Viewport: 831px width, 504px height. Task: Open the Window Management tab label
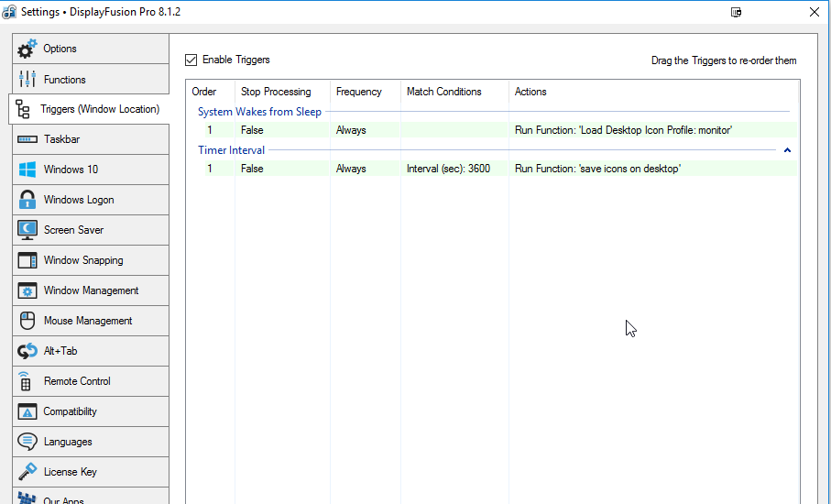91,290
